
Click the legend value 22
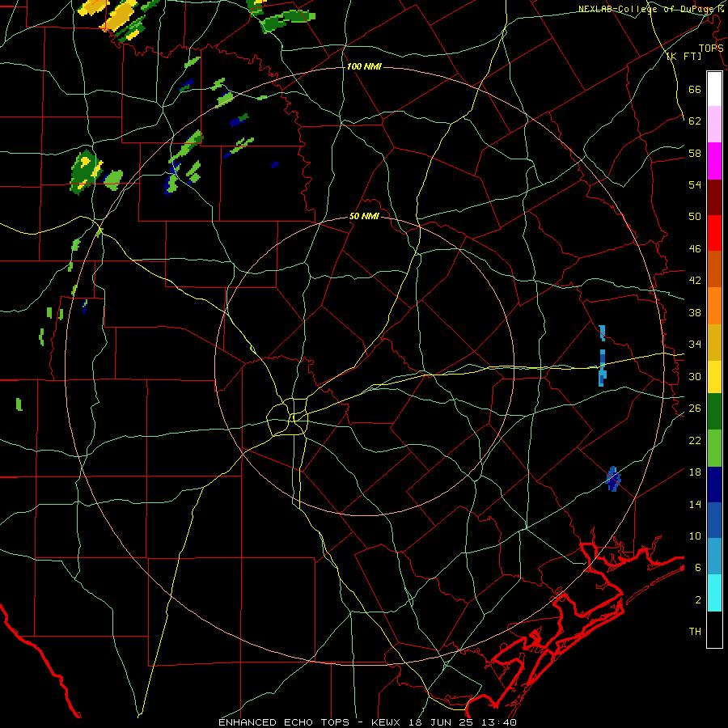click(x=695, y=440)
